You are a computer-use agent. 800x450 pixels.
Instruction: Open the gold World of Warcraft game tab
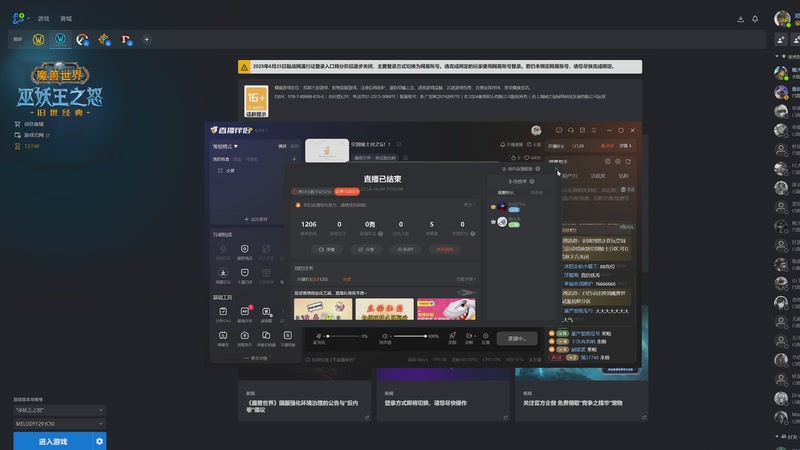click(x=38, y=39)
